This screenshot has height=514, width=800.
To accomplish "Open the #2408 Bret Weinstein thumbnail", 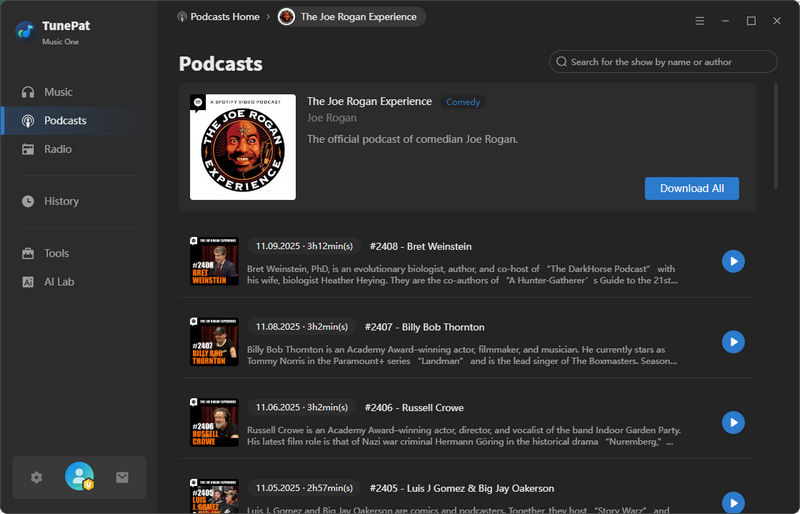I will point(214,261).
